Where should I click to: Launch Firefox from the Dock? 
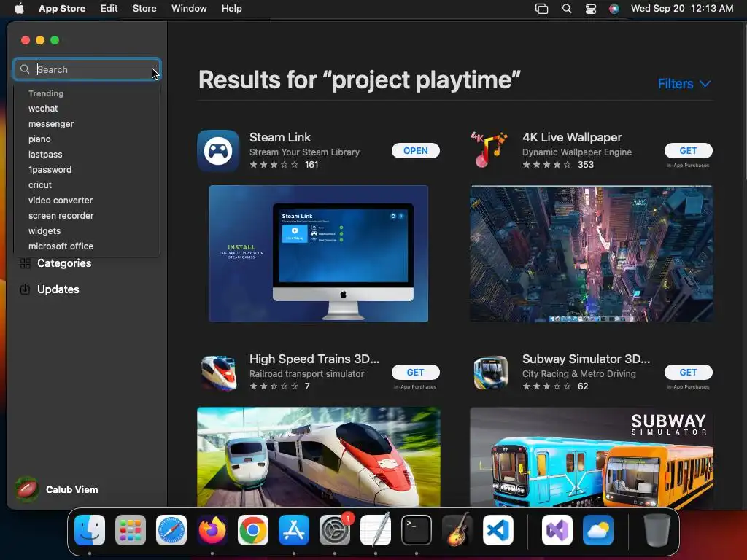(x=212, y=530)
